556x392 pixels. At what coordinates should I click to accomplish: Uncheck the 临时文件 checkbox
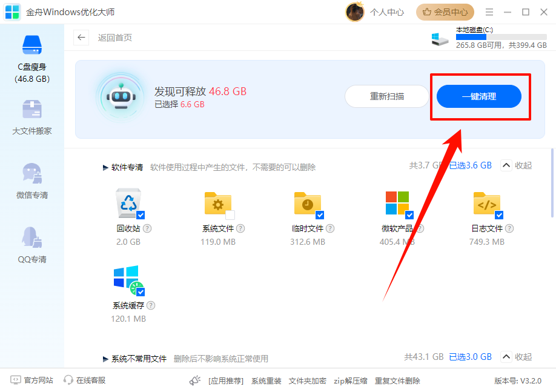(320, 215)
